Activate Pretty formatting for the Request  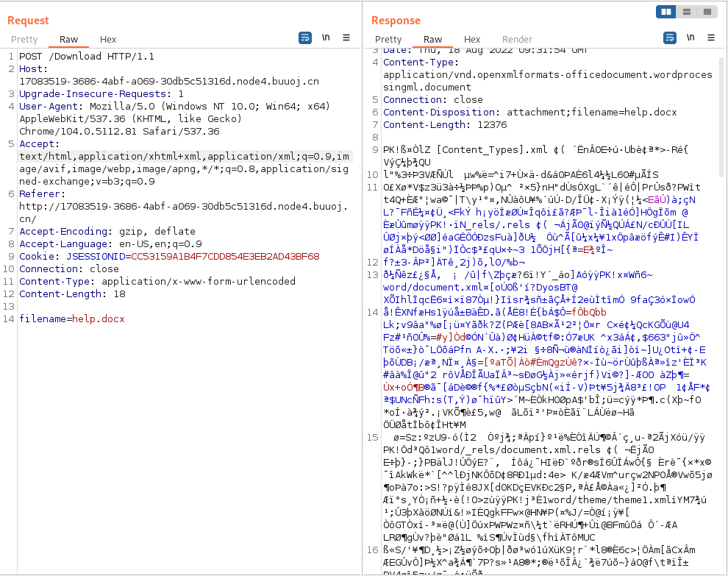pyautogui.click(x=24, y=40)
